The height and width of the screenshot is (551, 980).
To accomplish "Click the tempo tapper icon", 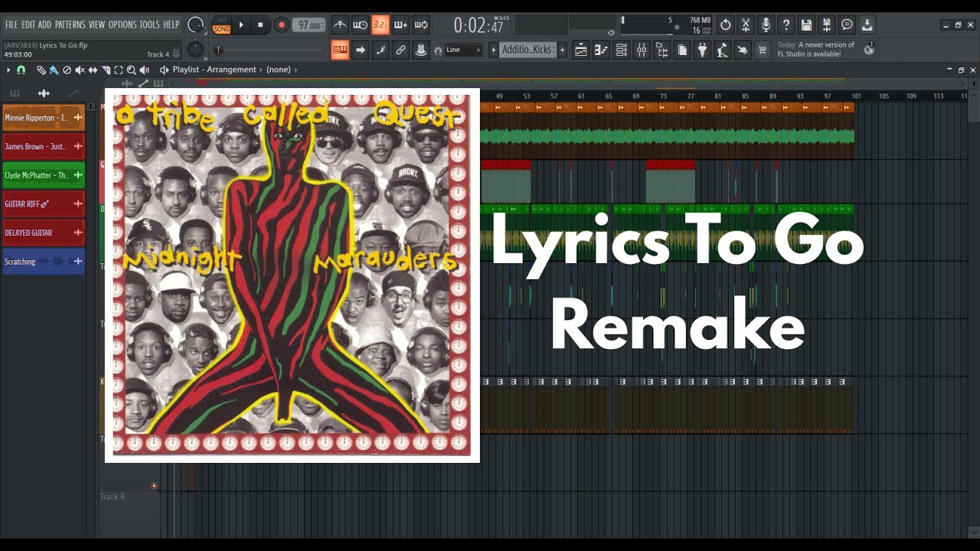I will [722, 51].
